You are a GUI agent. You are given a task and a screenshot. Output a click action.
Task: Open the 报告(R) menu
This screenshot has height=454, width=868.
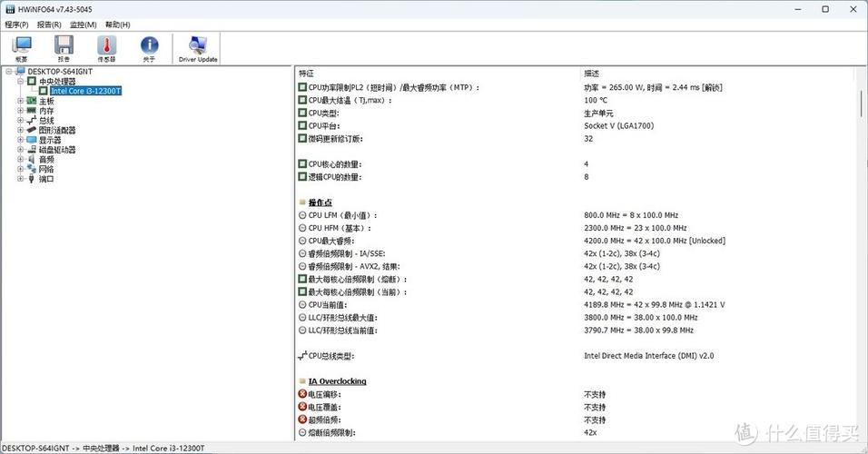point(49,25)
